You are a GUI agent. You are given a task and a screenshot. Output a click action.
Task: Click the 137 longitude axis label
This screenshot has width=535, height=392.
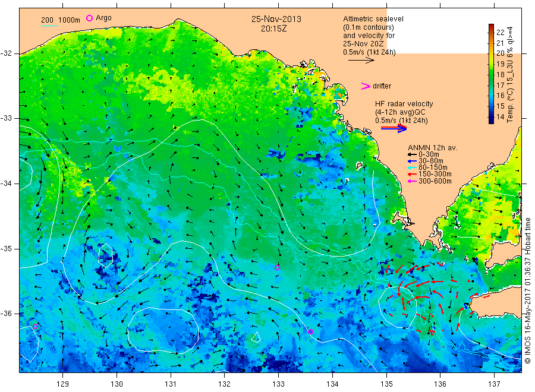pos(494,384)
